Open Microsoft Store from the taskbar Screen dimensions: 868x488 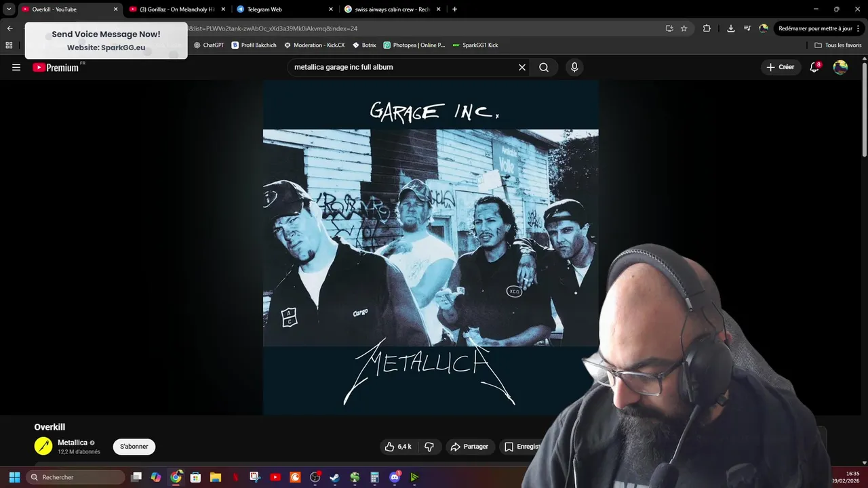195,477
